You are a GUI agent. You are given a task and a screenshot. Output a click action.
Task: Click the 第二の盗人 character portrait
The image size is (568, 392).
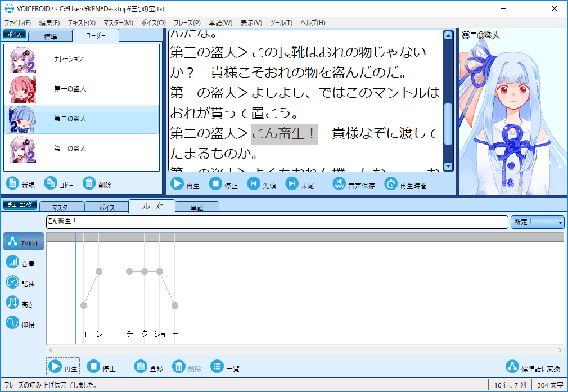[513, 111]
